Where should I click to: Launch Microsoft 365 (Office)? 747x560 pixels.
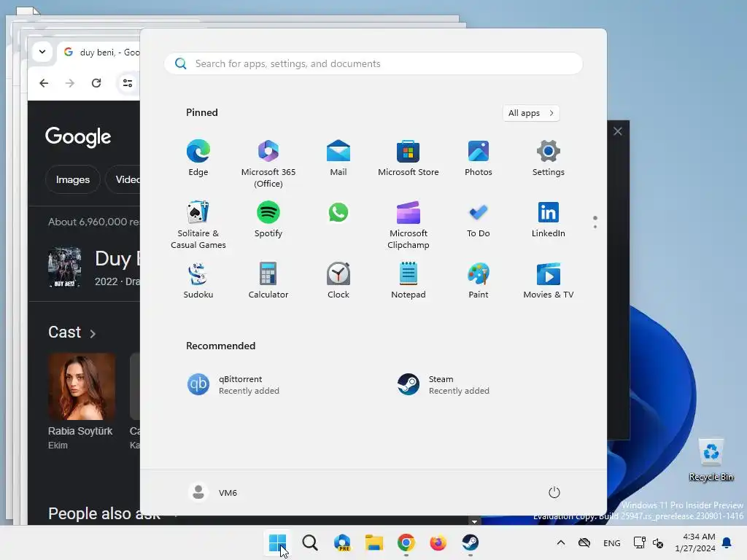tap(268, 164)
